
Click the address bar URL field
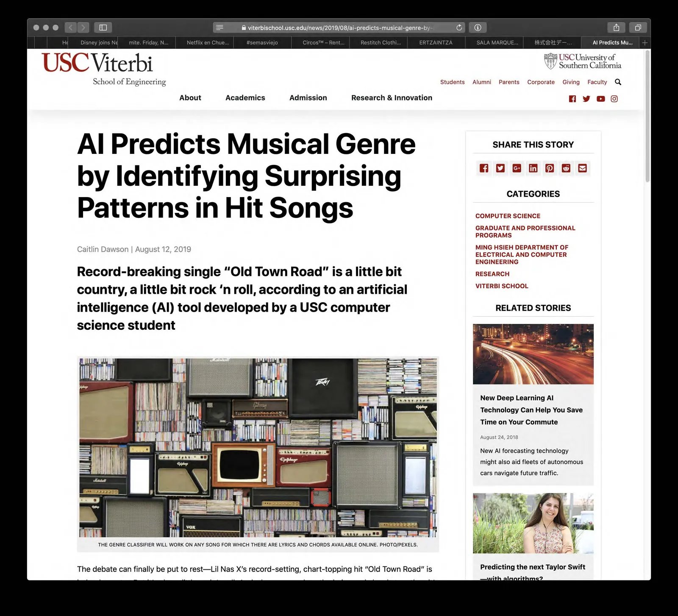click(339, 28)
